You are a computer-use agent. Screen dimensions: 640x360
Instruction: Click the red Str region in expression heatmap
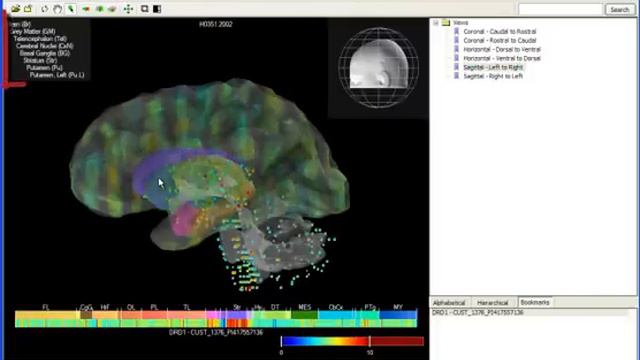237,323
